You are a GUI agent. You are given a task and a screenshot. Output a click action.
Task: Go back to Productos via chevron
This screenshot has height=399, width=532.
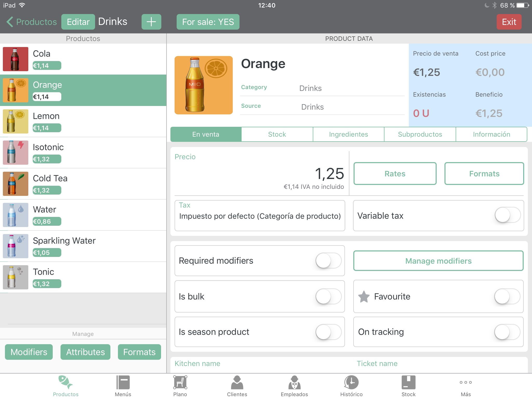(x=10, y=22)
